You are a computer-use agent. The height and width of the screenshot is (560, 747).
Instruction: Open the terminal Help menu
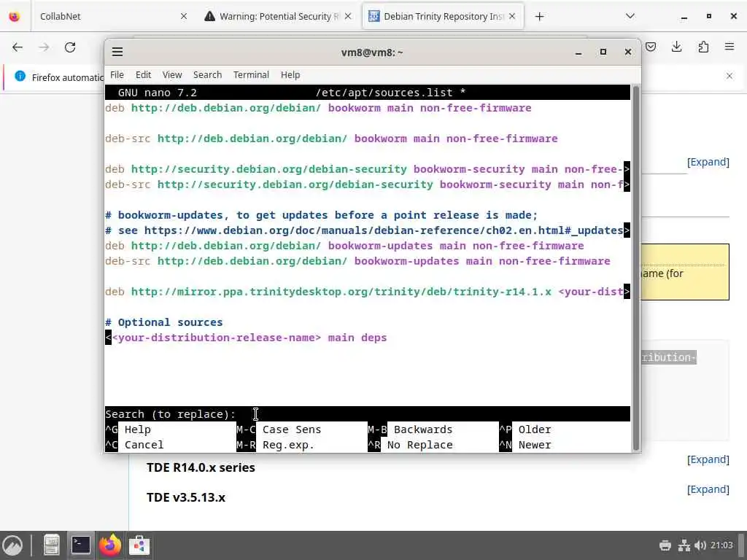pyautogui.click(x=290, y=75)
